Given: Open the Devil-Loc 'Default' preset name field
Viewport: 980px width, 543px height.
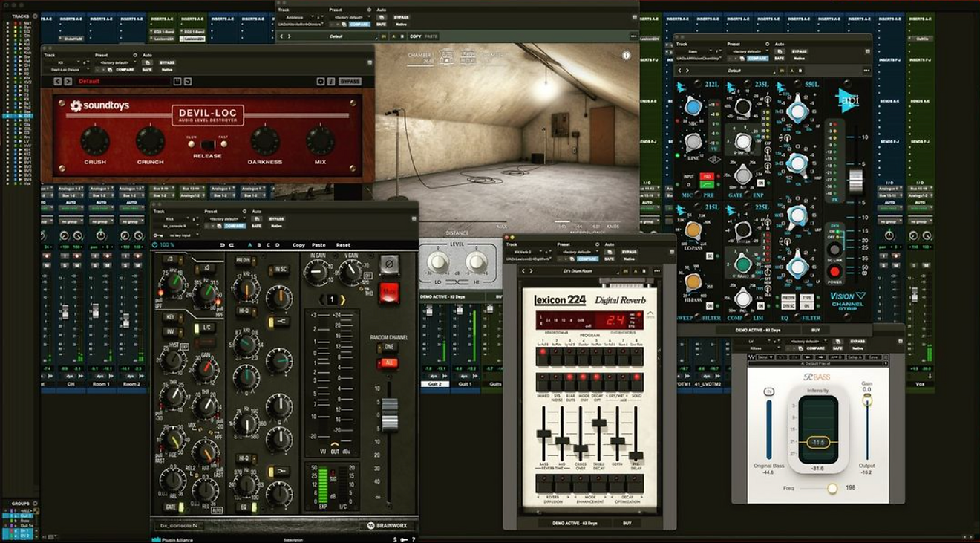Looking at the screenshot, I should (122, 81).
